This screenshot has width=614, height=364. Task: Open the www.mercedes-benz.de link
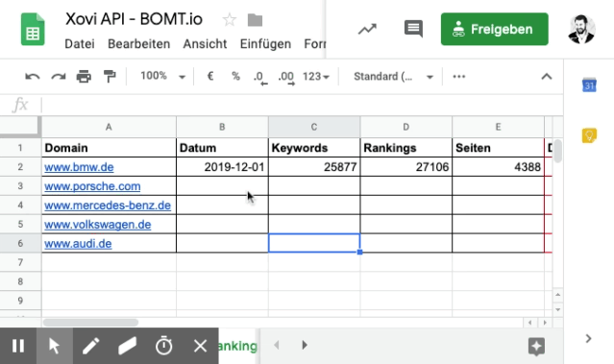click(x=108, y=206)
